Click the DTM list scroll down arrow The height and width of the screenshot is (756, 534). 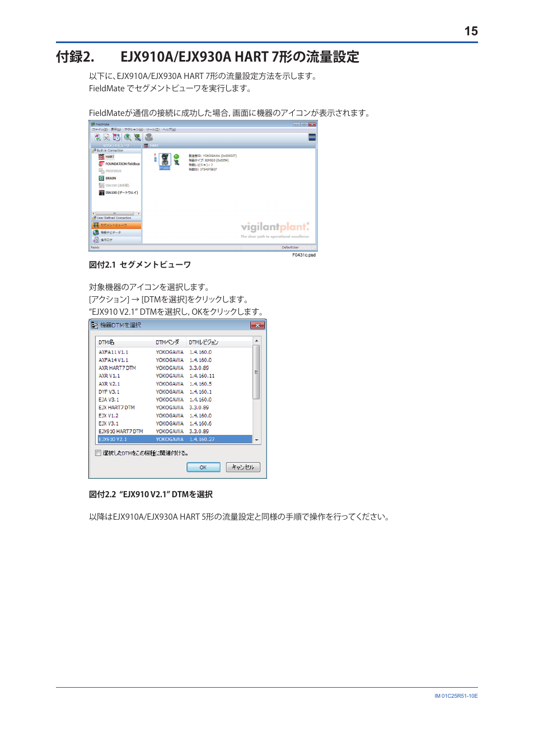tap(256, 440)
